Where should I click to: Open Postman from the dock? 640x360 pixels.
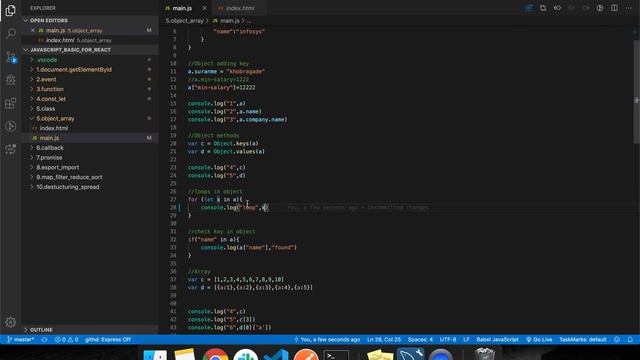pos(306,355)
